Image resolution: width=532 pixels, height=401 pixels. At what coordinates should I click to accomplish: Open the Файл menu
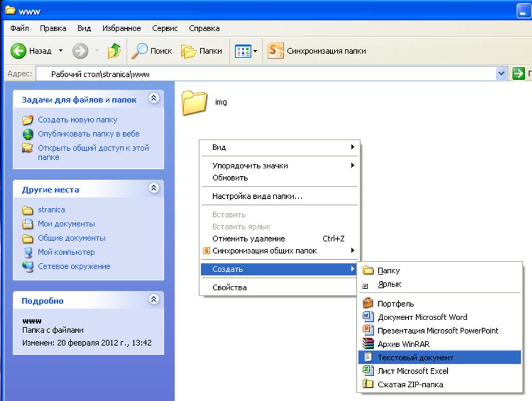[19, 28]
